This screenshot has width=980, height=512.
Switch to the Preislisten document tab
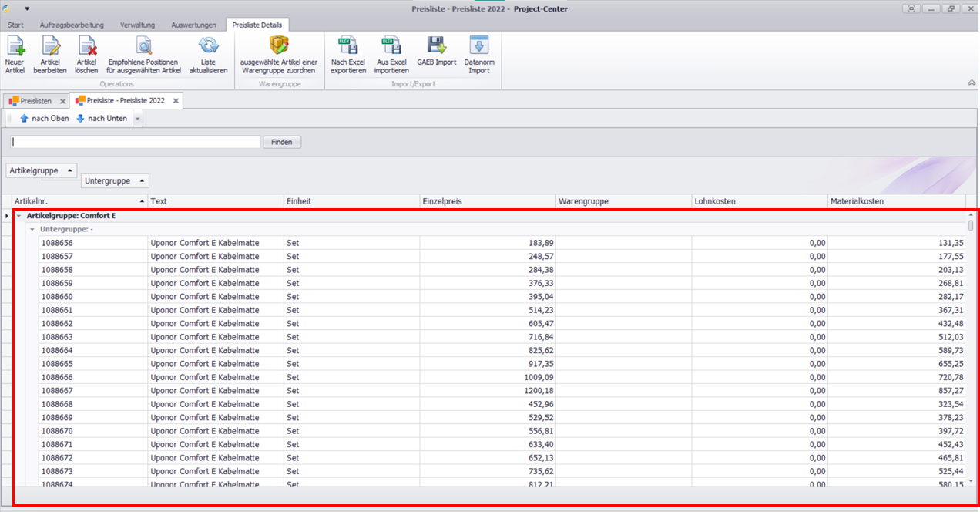tap(30, 101)
